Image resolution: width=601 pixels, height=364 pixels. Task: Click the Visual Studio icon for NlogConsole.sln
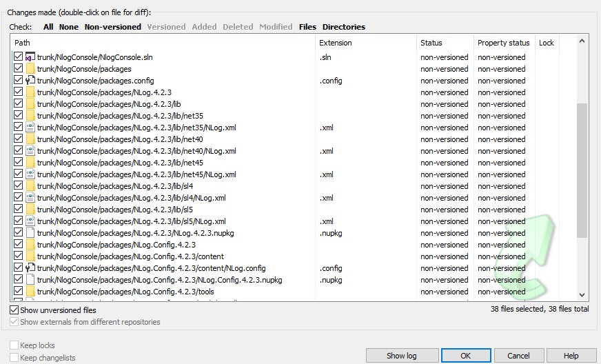click(30, 57)
